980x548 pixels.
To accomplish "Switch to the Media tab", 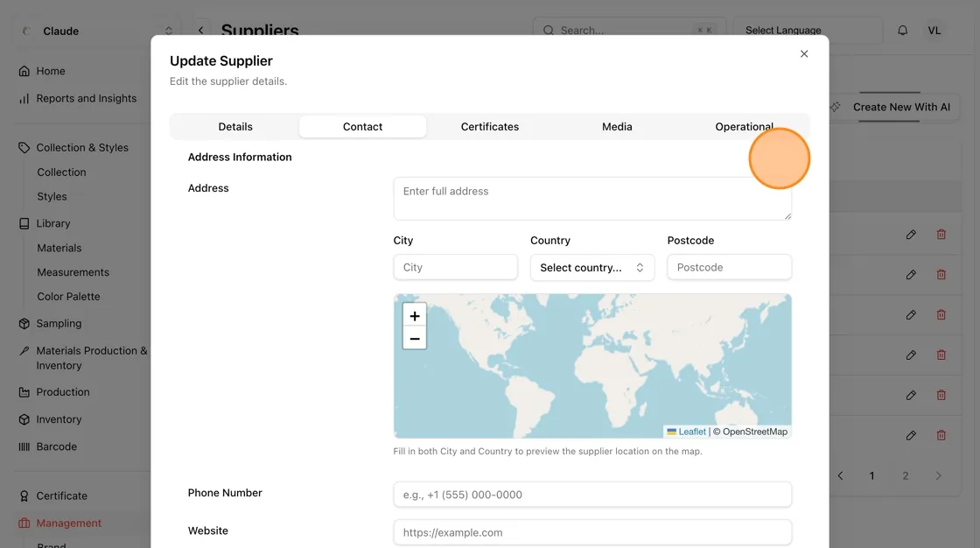I will point(617,126).
